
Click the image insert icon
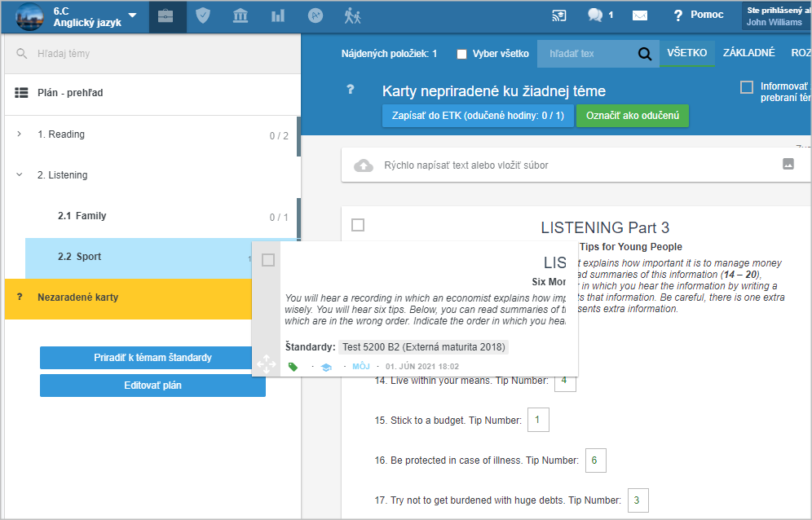pos(788,164)
